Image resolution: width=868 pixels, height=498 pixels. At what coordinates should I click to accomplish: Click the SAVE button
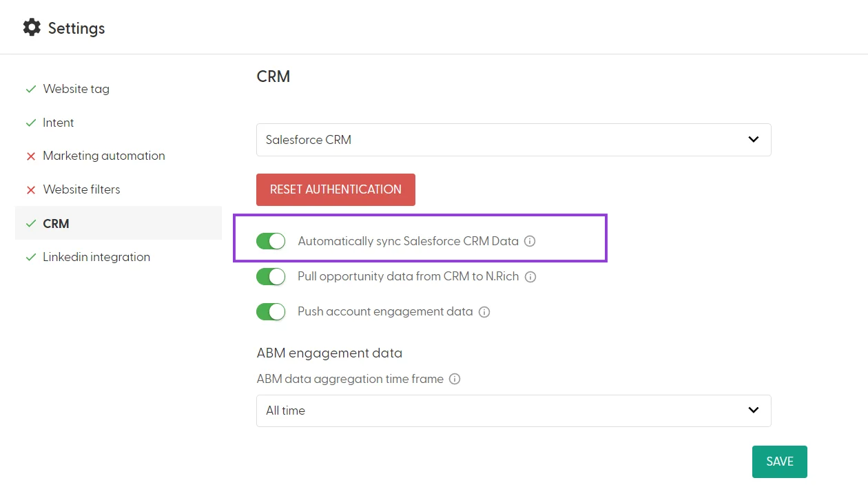779,461
